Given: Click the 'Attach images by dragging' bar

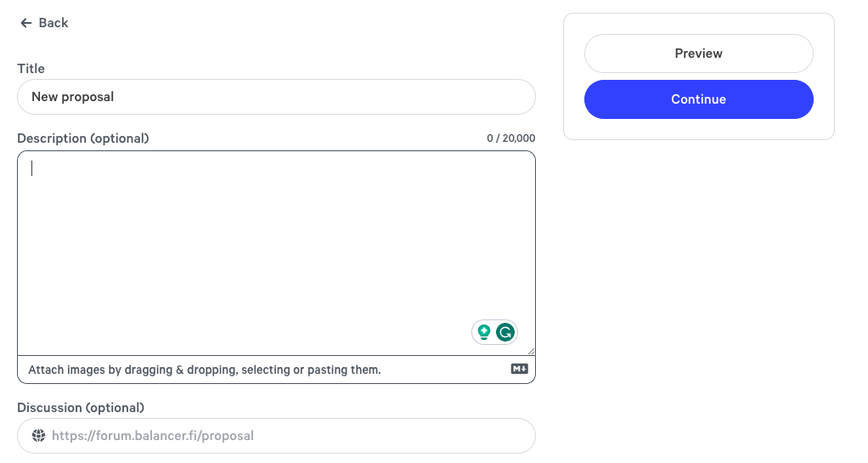Looking at the screenshot, I should point(205,370).
